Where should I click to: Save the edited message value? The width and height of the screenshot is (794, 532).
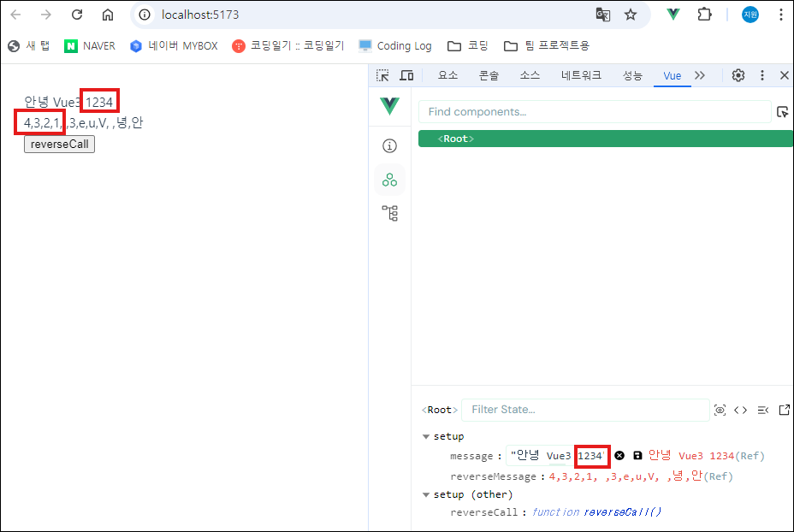point(637,456)
